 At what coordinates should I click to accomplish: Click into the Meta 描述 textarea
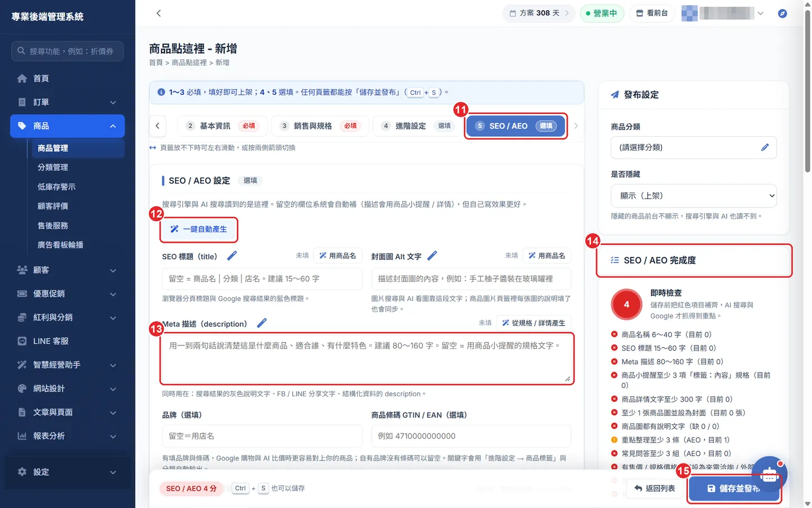(367, 358)
